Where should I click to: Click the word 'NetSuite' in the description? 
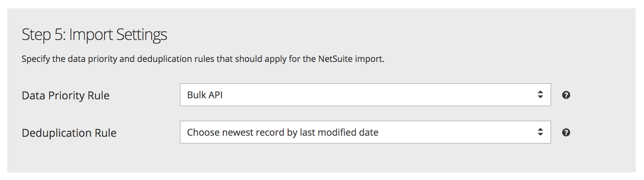click(335, 59)
